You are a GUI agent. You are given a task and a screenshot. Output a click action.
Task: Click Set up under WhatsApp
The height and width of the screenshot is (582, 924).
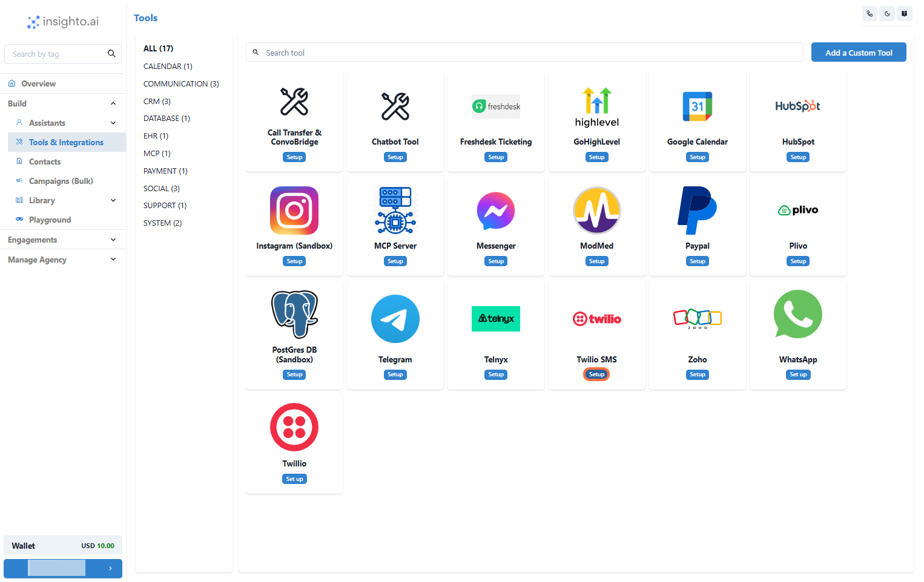coord(798,374)
